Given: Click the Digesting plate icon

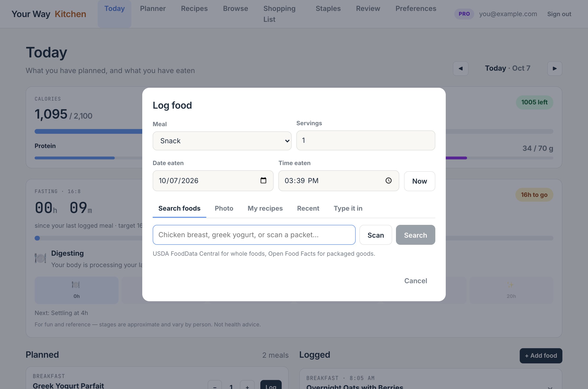Looking at the screenshot, I should click(x=40, y=258).
